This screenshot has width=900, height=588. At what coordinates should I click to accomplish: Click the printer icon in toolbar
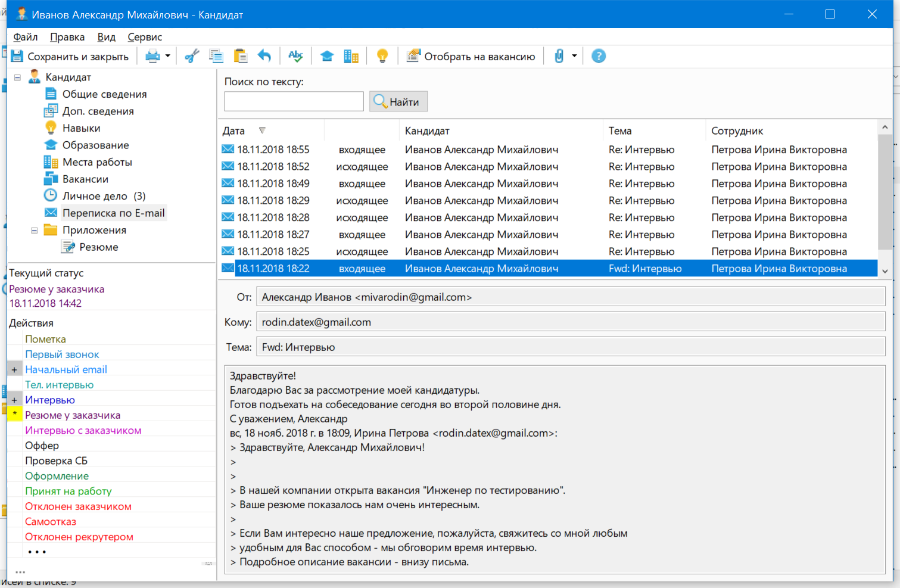(x=152, y=57)
